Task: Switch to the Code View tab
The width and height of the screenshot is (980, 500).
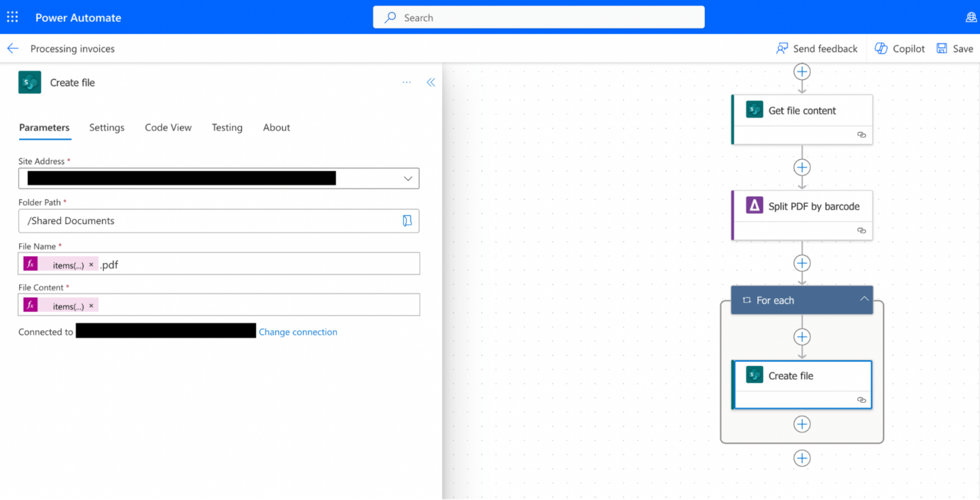Action: click(168, 128)
